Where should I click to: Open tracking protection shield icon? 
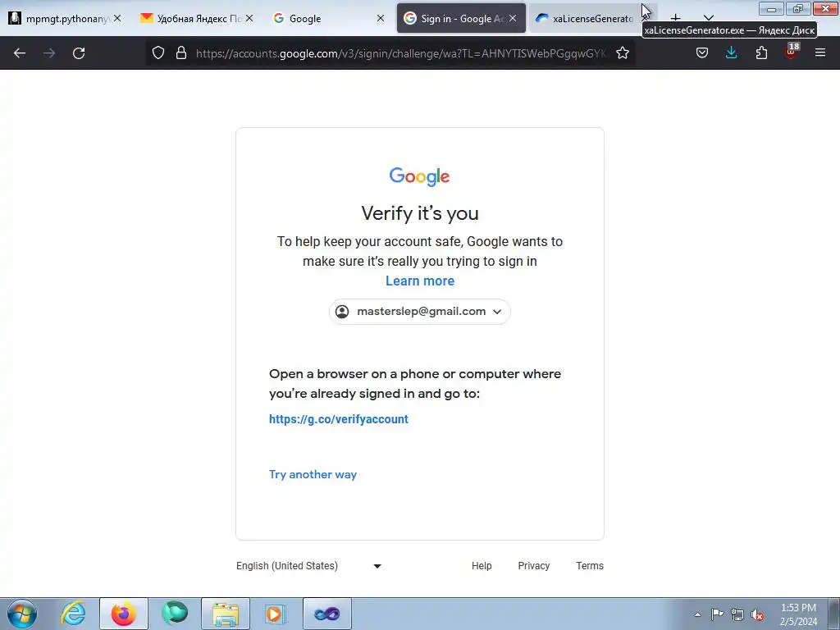tap(158, 53)
